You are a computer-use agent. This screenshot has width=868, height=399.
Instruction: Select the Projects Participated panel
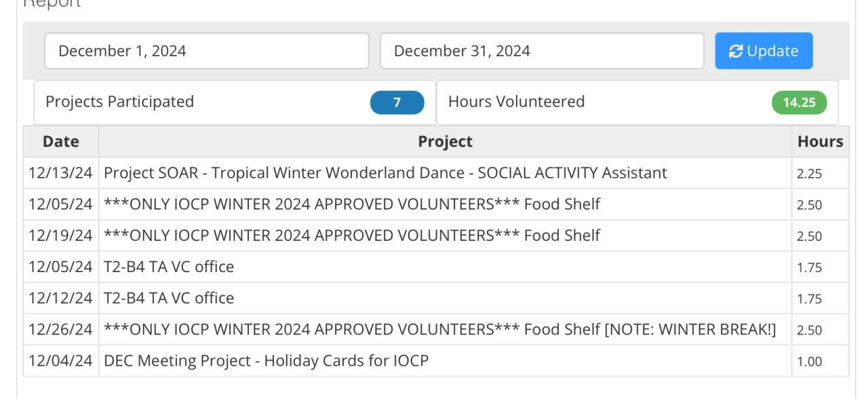[203, 102]
